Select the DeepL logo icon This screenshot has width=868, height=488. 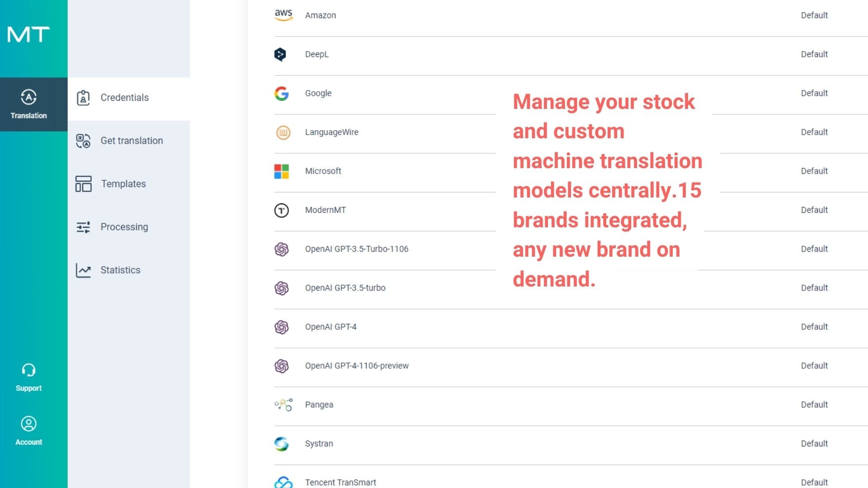pos(280,54)
